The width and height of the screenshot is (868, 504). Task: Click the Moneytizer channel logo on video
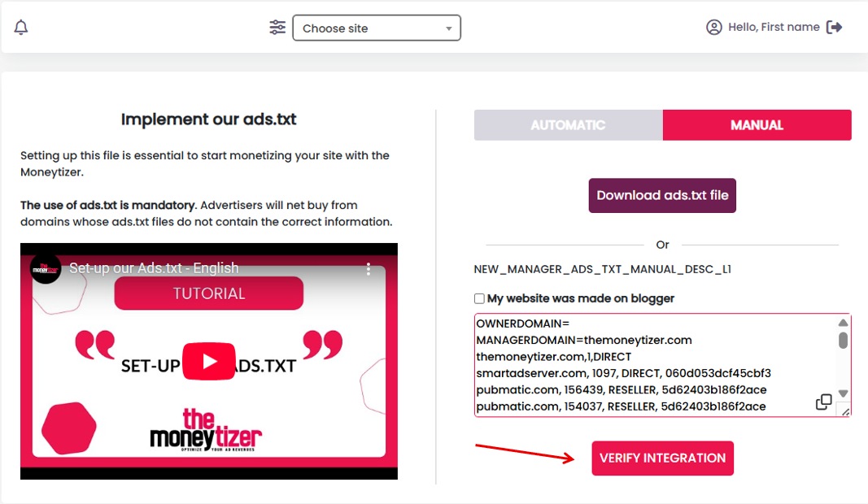click(46, 269)
